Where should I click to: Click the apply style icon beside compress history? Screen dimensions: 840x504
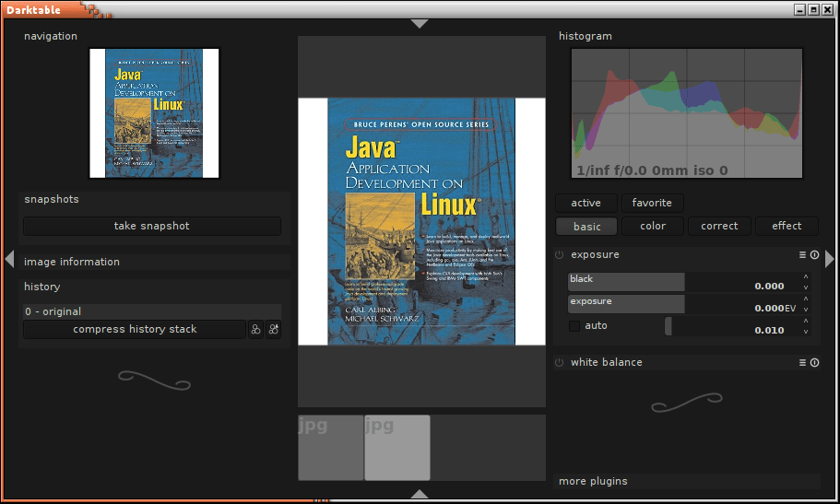point(274,329)
